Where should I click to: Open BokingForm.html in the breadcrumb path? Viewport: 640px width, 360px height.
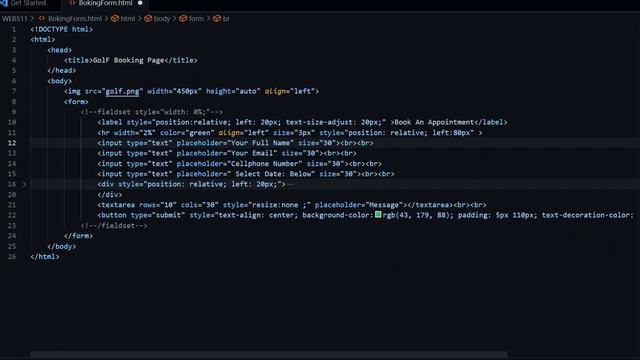point(75,19)
